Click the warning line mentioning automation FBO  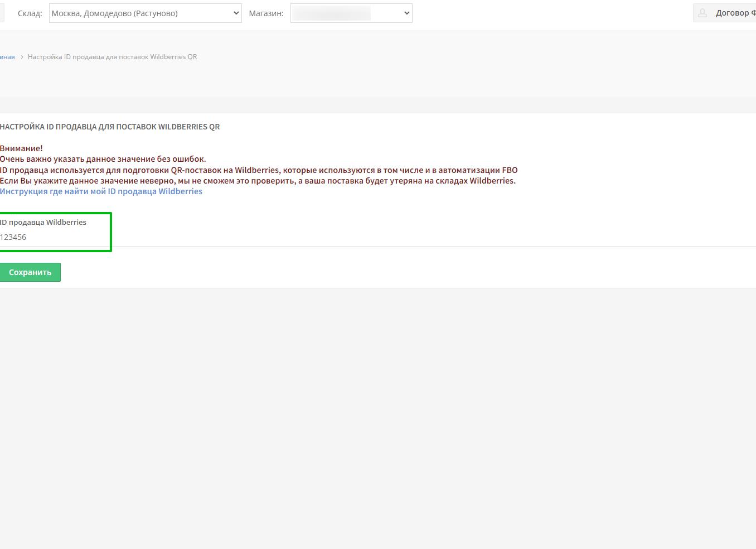259,170
